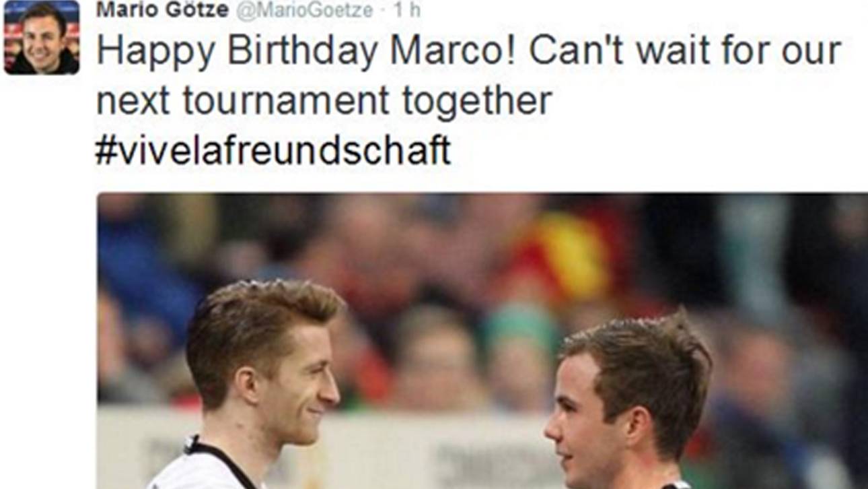The height and width of the screenshot is (489, 868).
Task: Click the phrase Can't wait for our
Action: [x=685, y=51]
